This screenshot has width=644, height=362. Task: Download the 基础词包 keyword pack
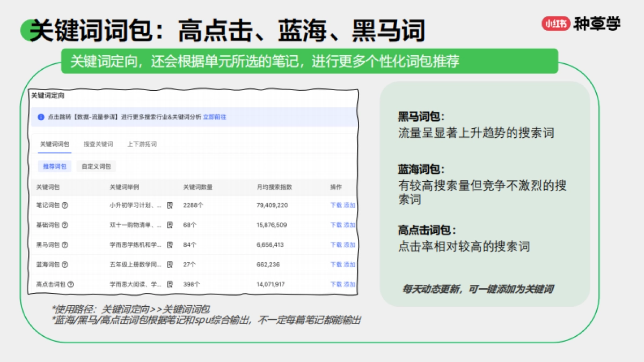coord(336,224)
